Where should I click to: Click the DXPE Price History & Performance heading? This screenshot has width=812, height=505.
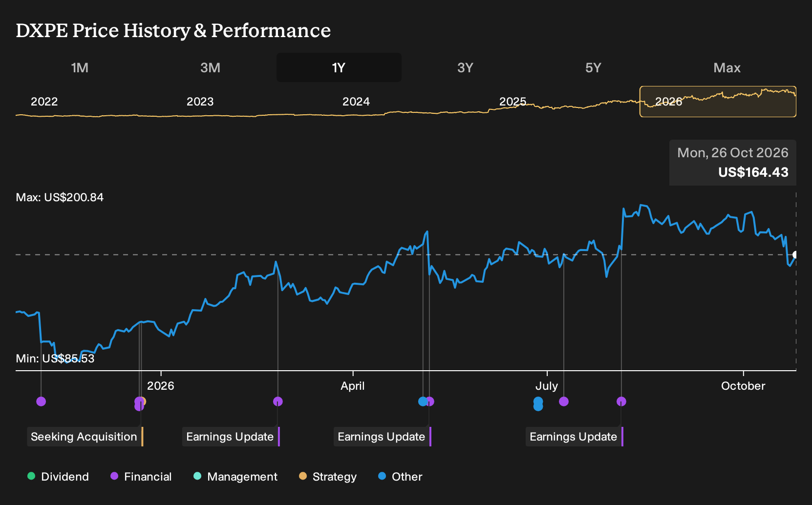click(x=173, y=30)
